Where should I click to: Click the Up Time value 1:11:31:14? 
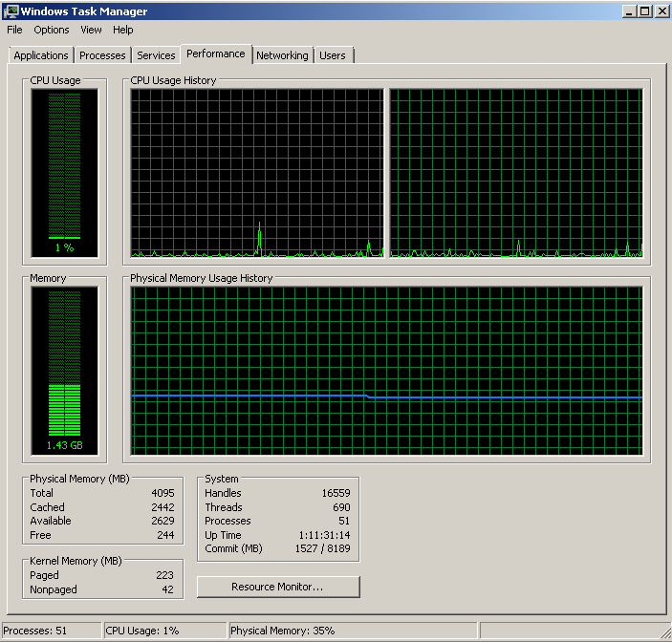click(324, 535)
